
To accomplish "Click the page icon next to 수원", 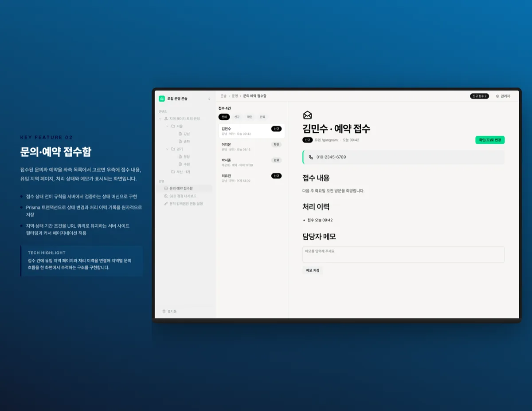I will 180,164.
